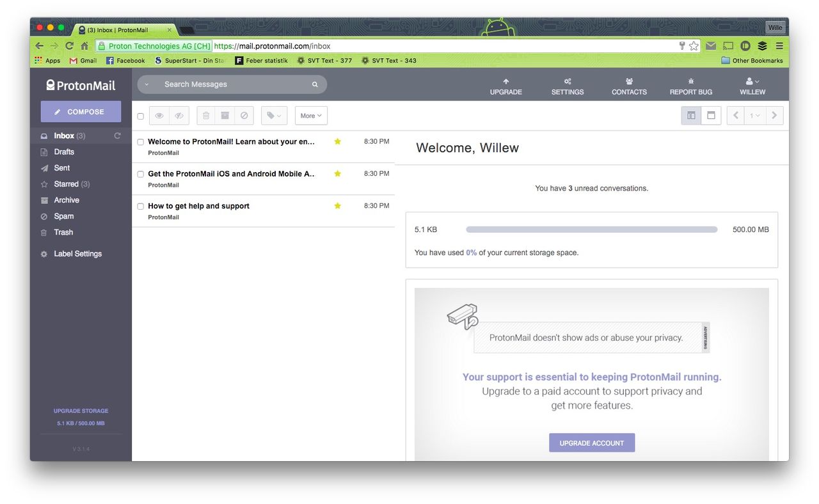The height and width of the screenshot is (504, 819).
Task: Bookmark this page with the star icon
Action: (x=694, y=46)
